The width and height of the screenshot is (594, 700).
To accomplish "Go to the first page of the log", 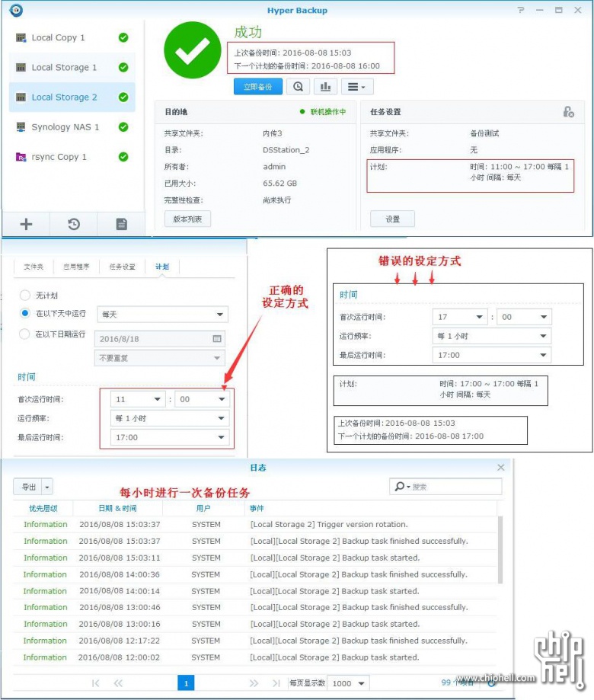I will click(95, 683).
